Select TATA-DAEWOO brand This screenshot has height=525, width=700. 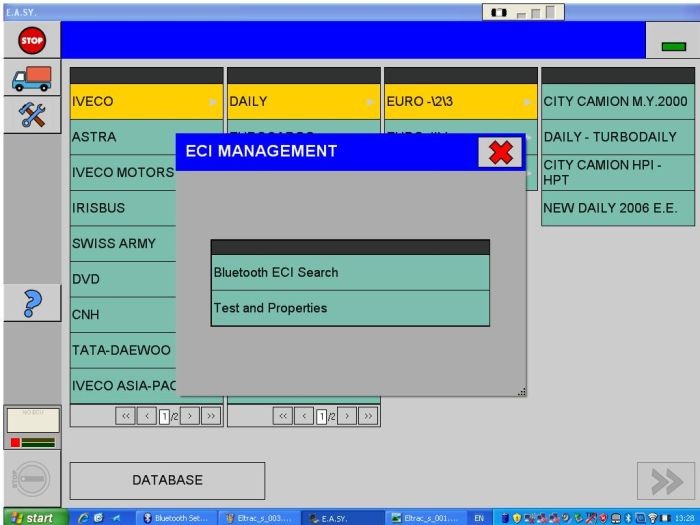coord(123,350)
